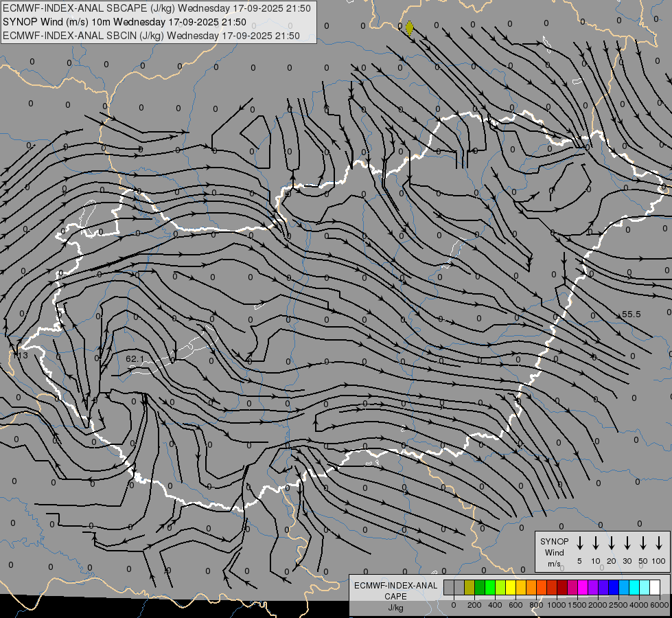Click the 1500 tick label on the CAPE scale
Screen dimensions: 672x618
coord(577,605)
